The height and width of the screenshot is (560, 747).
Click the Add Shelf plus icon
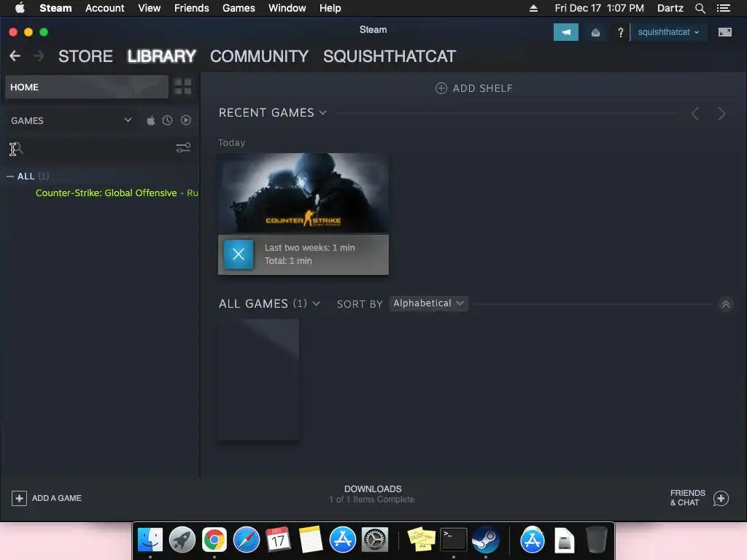(x=441, y=88)
